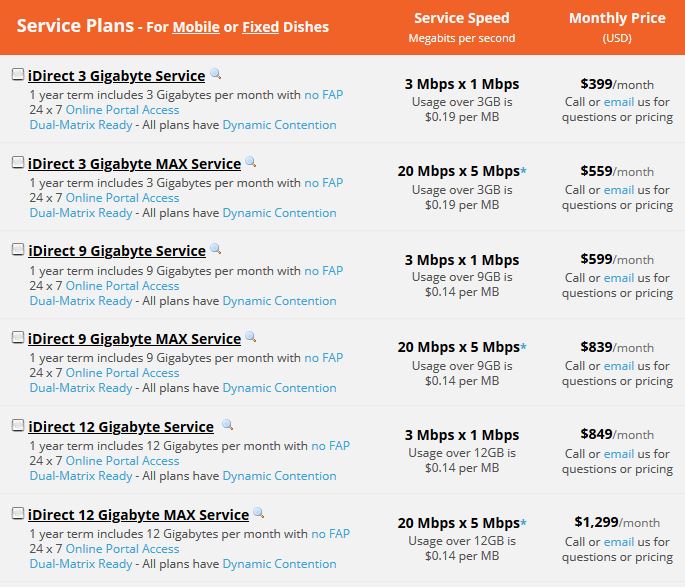Click magnifier icon beside iDirect 3 Gigabyte MAX Service
Viewport: 685px width, 587px height.
251,162
